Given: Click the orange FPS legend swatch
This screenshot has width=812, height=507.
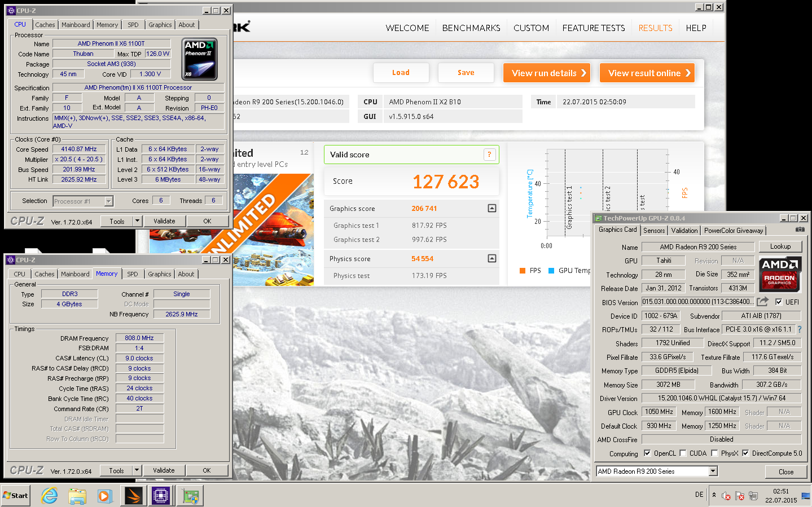Looking at the screenshot, I should (523, 271).
